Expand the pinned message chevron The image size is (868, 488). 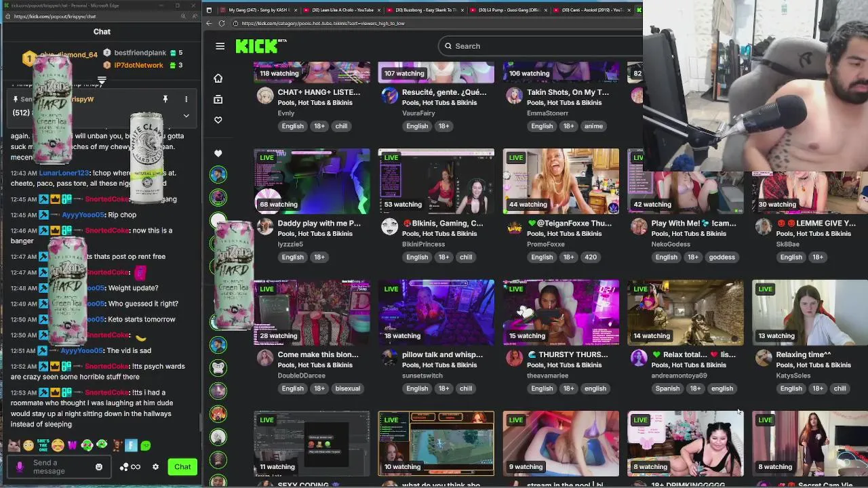tap(186, 115)
